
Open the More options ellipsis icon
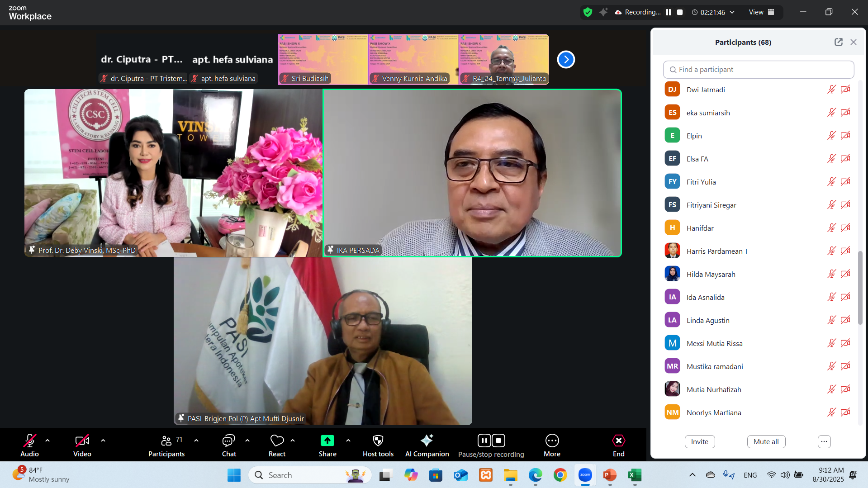pyautogui.click(x=552, y=441)
